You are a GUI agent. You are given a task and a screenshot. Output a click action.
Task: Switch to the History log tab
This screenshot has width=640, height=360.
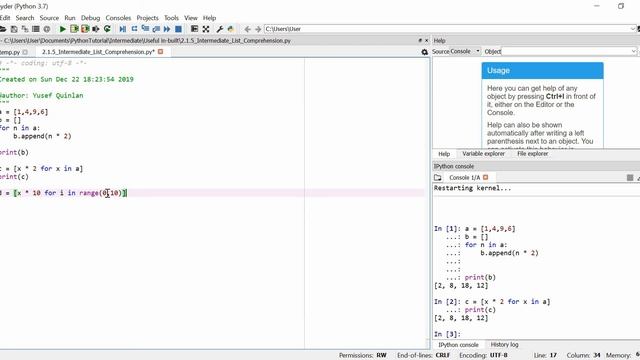[504, 345]
